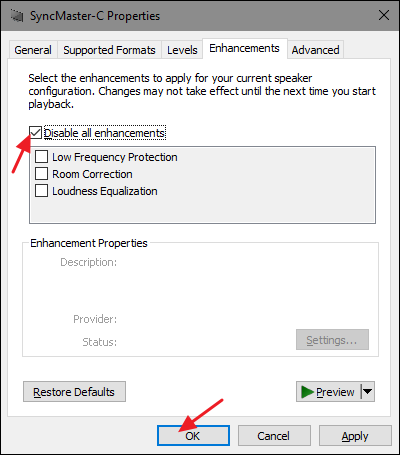Click the Cancel button
This screenshot has width=400, height=455.
[x=274, y=435]
